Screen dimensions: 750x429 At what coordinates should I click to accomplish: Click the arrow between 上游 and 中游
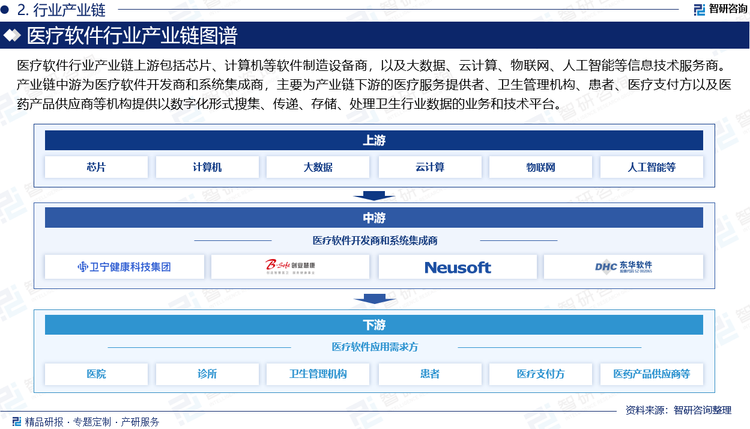pyautogui.click(x=374, y=196)
